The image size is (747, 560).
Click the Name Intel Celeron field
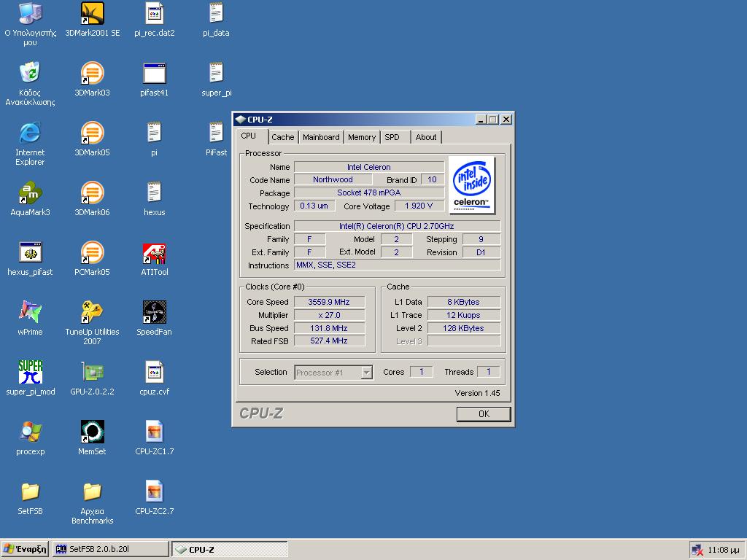point(369,167)
